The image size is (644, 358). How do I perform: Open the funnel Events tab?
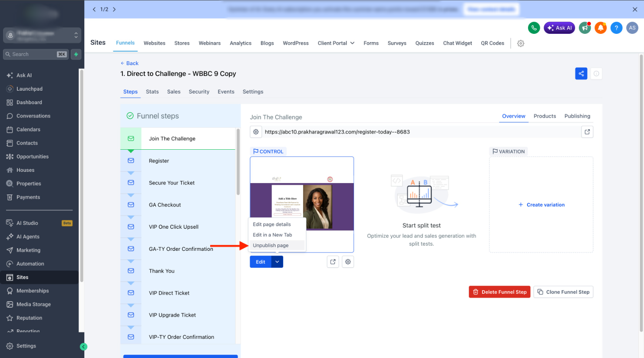click(x=226, y=92)
